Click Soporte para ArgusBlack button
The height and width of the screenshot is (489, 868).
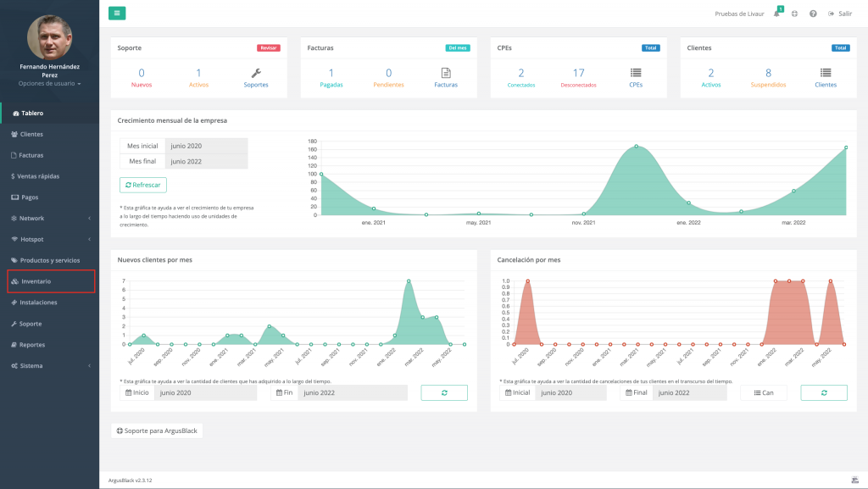coord(157,431)
